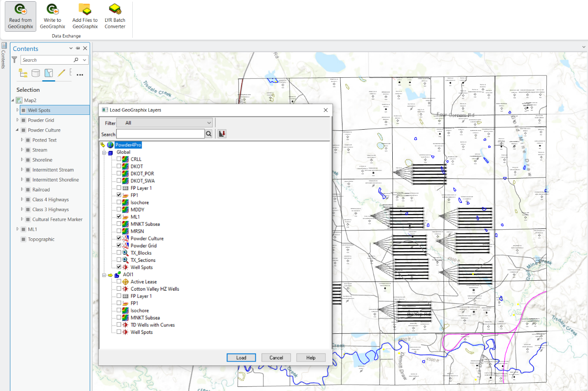Click the Cancel button
This screenshot has height=391, width=588.
pos(276,358)
